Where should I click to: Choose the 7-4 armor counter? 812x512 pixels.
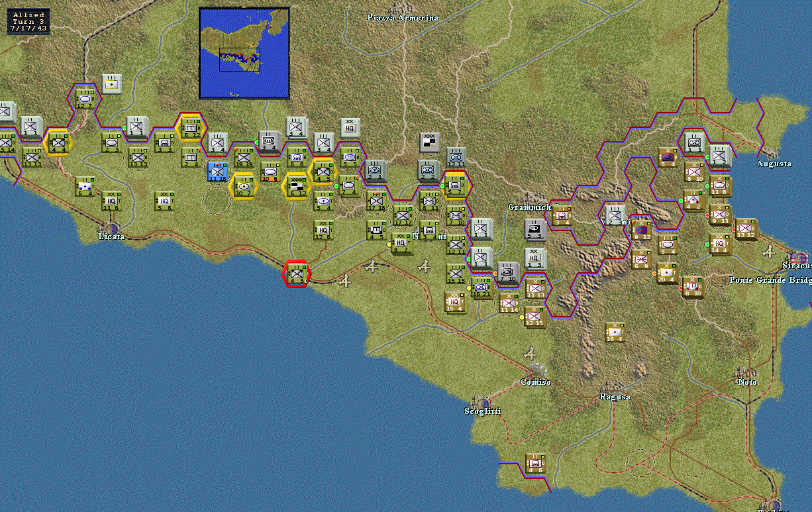(350, 186)
